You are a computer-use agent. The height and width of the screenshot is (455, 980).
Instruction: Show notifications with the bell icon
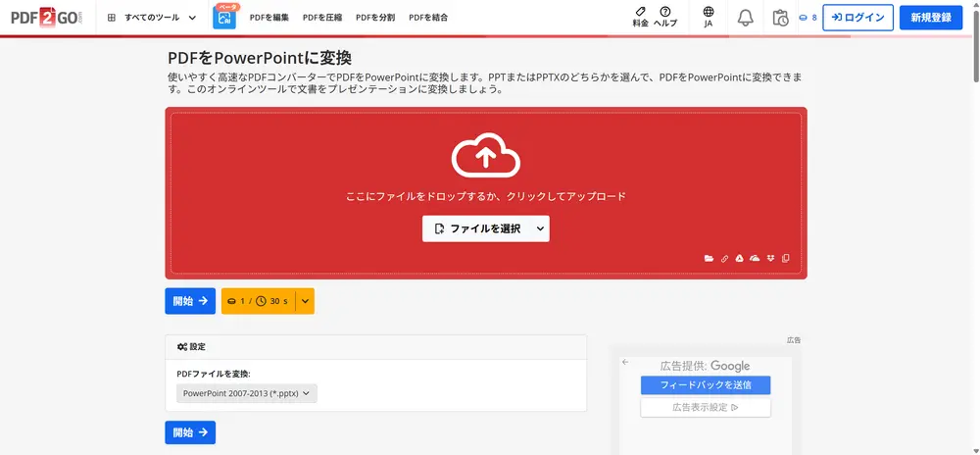745,18
